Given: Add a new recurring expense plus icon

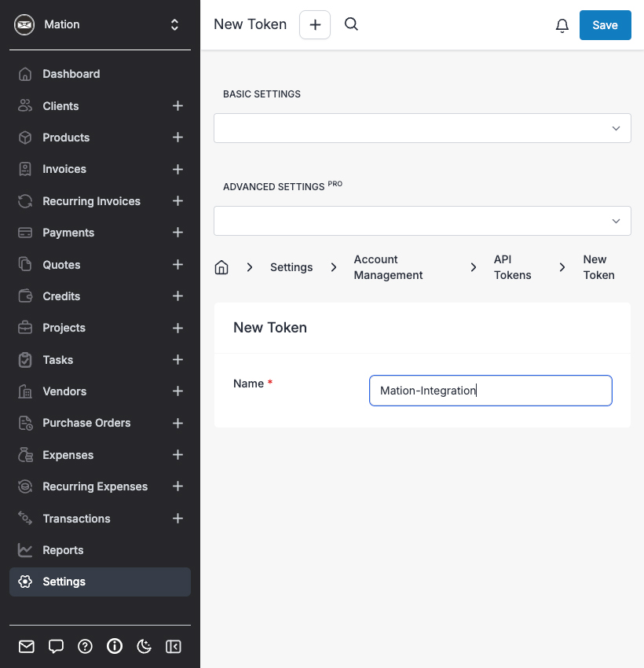Looking at the screenshot, I should (x=178, y=486).
